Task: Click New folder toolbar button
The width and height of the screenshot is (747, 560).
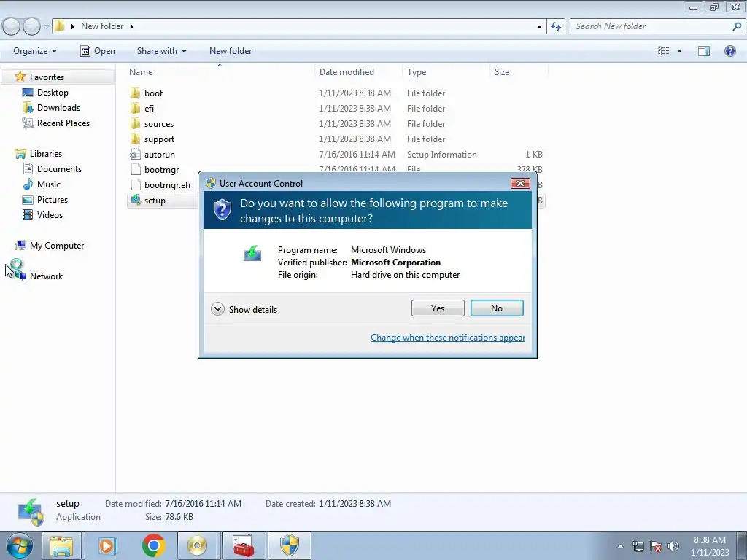Action: pyautogui.click(x=231, y=51)
